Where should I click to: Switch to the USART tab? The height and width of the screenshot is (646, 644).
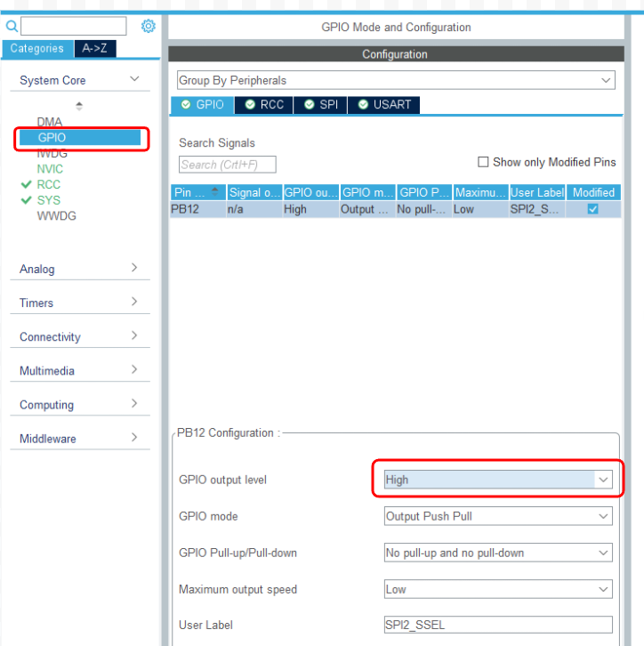[x=384, y=104]
